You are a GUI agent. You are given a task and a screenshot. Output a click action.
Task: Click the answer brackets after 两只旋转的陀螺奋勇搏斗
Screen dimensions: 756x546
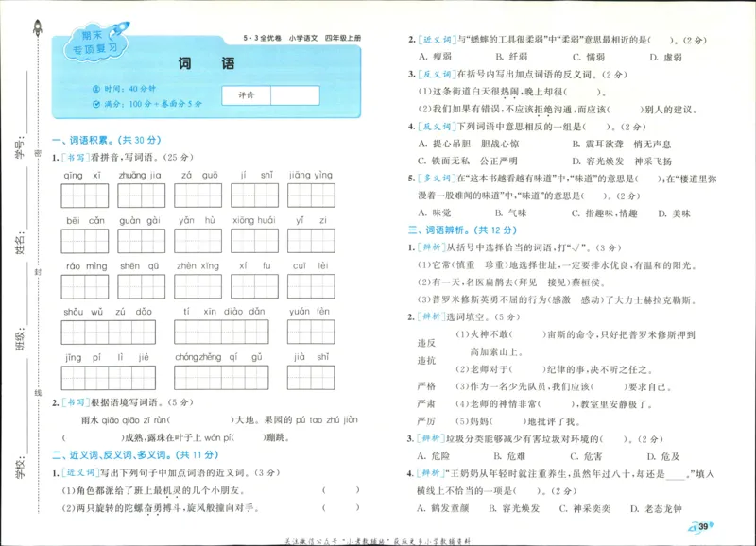[x=341, y=507]
